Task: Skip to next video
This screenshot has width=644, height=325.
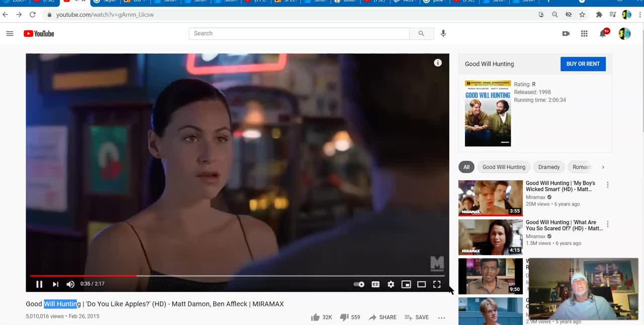Action: (55, 284)
